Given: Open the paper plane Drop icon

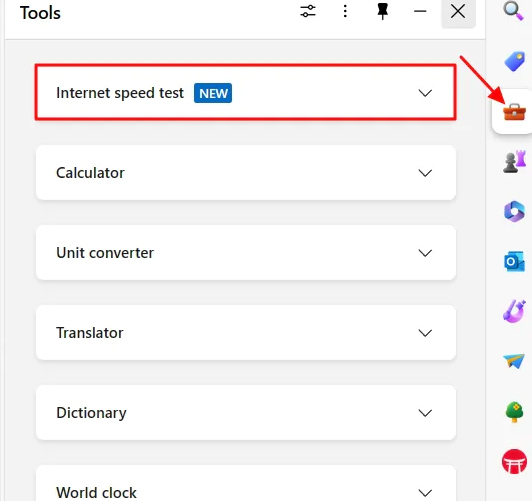Looking at the screenshot, I should (x=514, y=361).
